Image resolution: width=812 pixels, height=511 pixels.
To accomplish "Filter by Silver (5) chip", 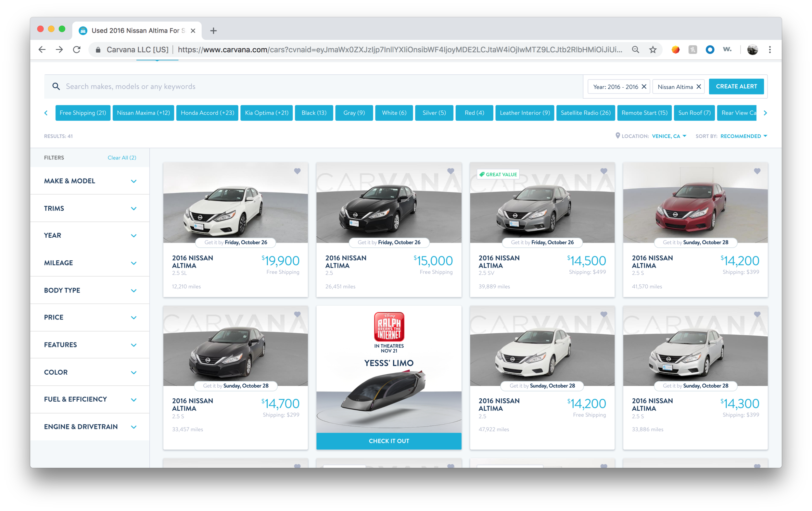I will click(434, 113).
